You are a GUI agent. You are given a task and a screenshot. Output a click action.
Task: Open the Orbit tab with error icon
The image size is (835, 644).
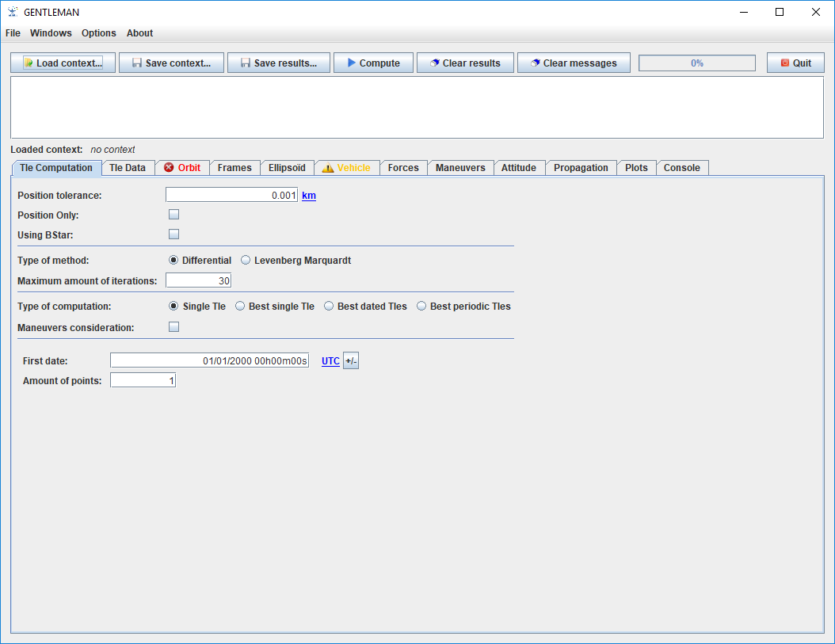tap(182, 168)
